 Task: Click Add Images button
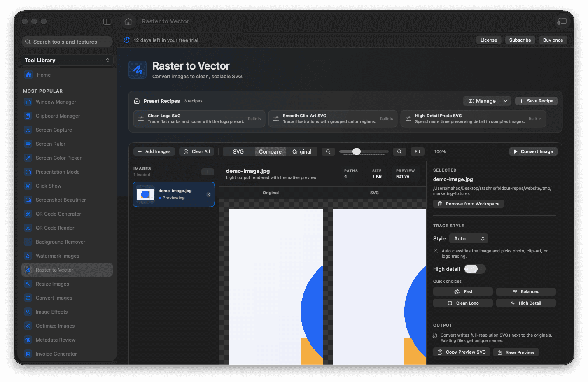[154, 152]
